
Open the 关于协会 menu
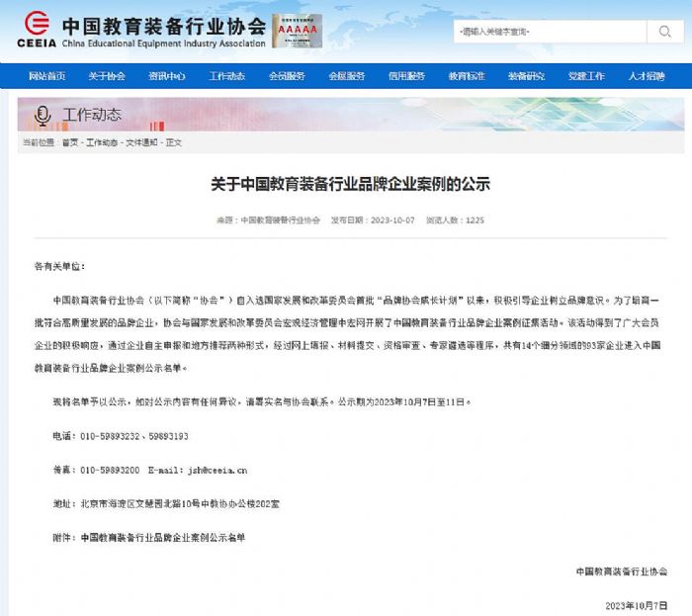(107, 76)
